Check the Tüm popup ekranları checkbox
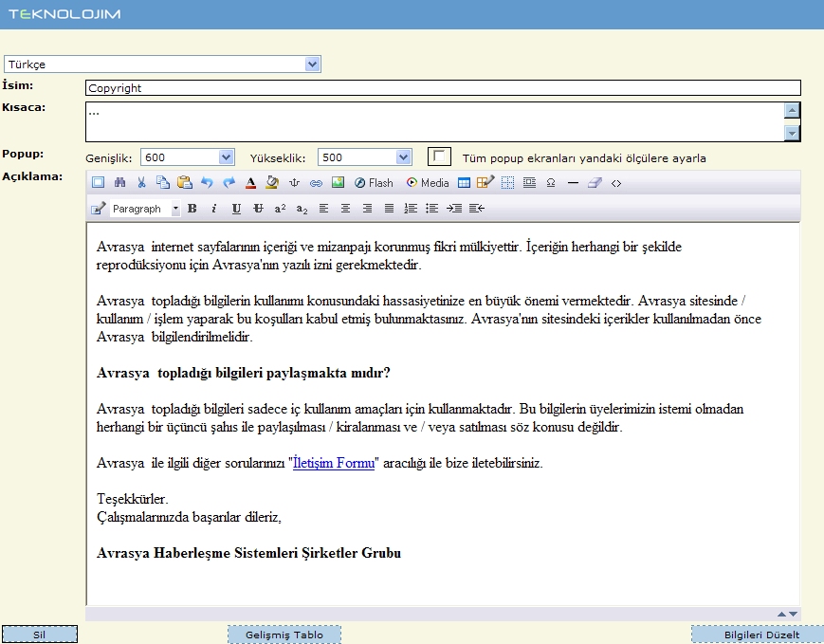 439,156
